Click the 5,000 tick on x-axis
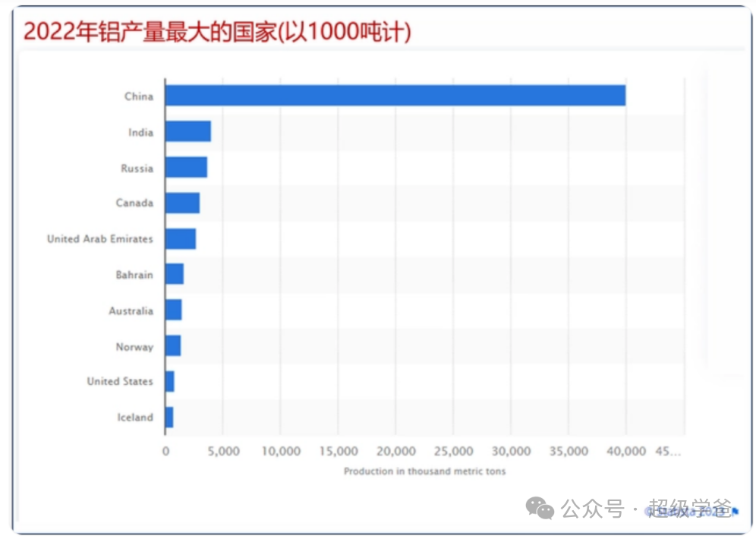The image size is (756, 539). [223, 452]
